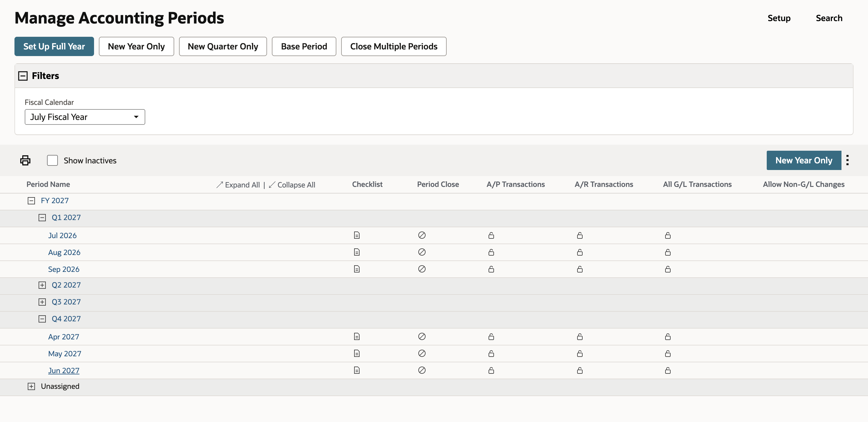Open the Jul 2026 period link
Viewport: 868px width, 422px height.
[x=62, y=235]
